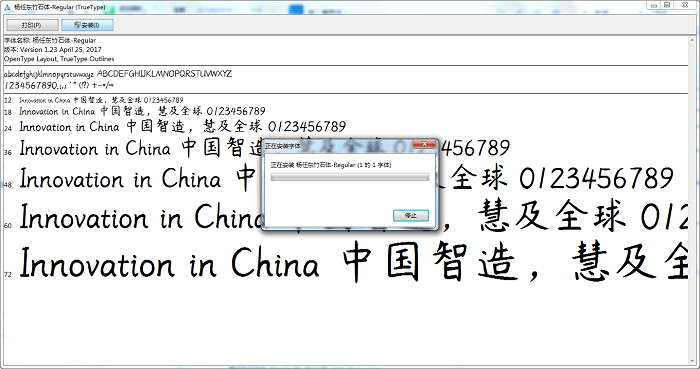This screenshot has height=369, width=700.
Task: Click the installing status message in dialog
Action: (331, 165)
